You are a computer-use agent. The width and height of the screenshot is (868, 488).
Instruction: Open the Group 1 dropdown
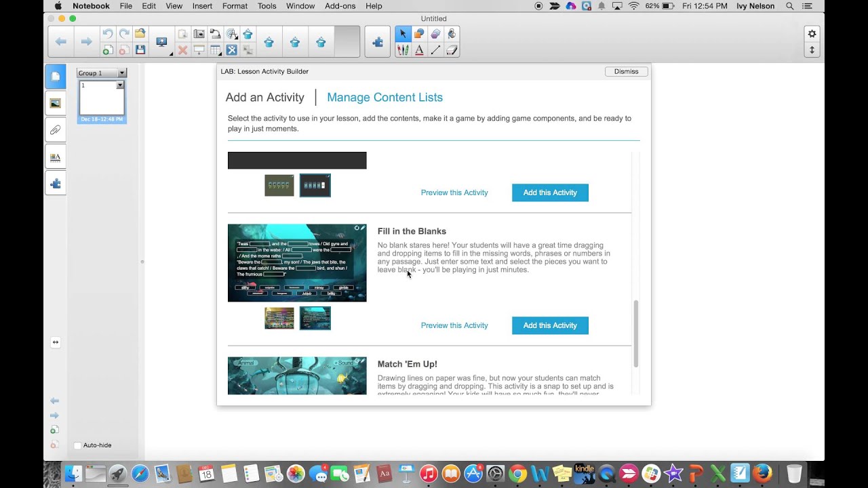pos(122,73)
